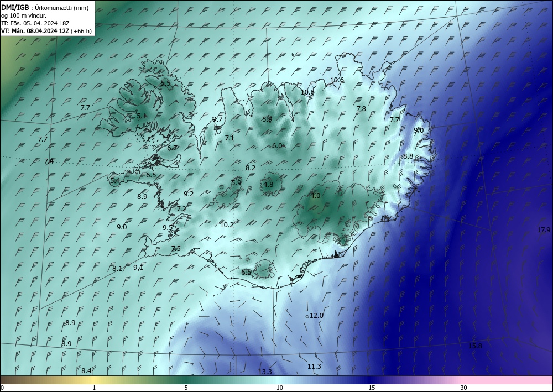Image resolution: width=553 pixels, height=392 pixels.
Task: Click the 6.0 value in the northern interior
Action: point(277,145)
